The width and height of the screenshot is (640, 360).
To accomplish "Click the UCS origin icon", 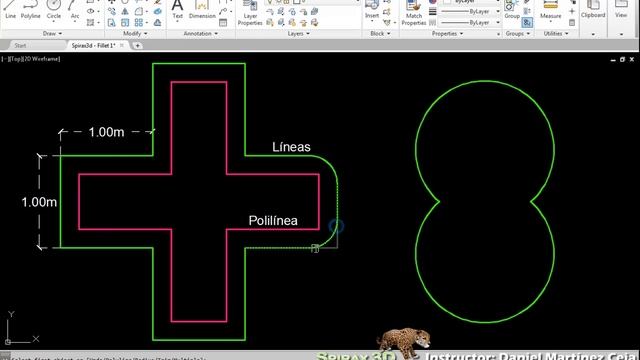I will 8,342.
